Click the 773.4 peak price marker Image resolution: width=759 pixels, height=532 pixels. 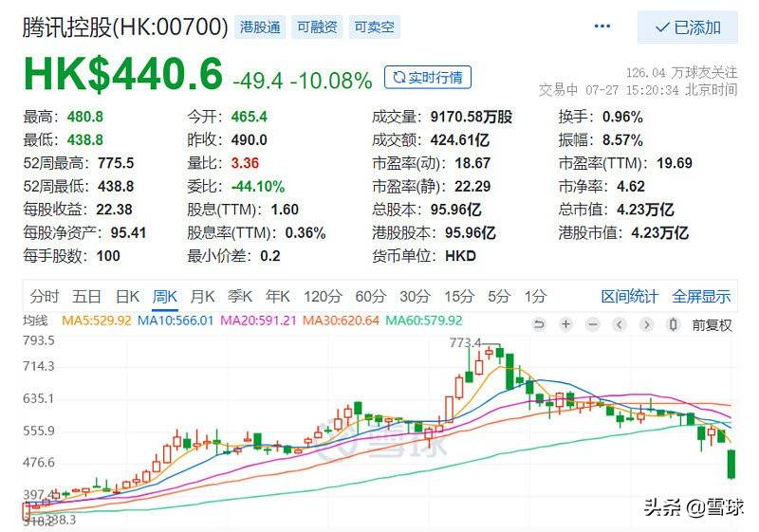click(x=465, y=342)
